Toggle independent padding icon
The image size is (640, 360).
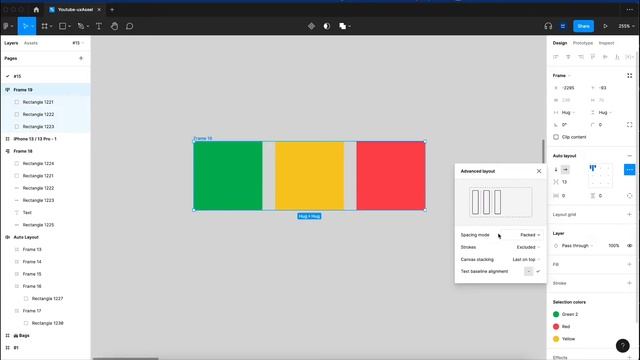pyautogui.click(x=629, y=196)
